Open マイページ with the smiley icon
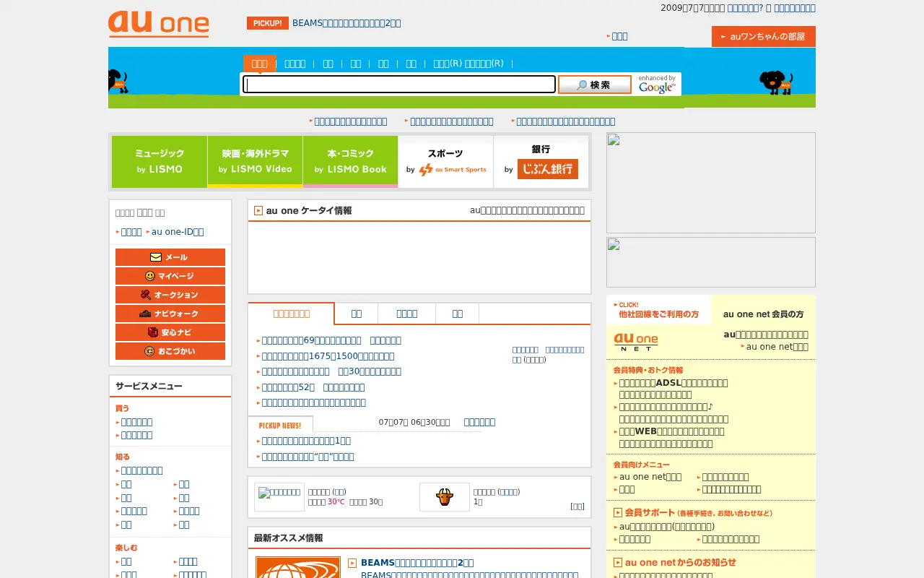924x578 pixels. click(170, 276)
